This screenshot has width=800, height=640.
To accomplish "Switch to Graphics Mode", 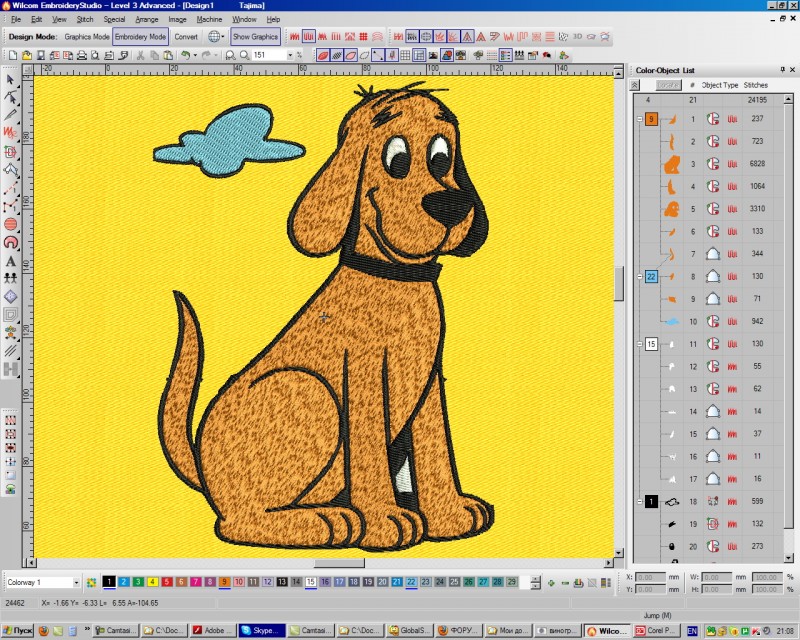I will [x=87, y=37].
